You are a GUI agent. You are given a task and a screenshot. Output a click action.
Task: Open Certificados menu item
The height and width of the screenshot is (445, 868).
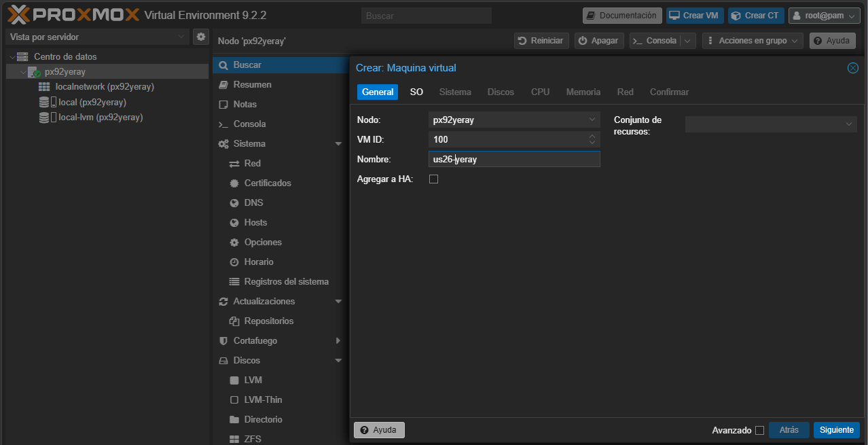pyautogui.click(x=281, y=183)
